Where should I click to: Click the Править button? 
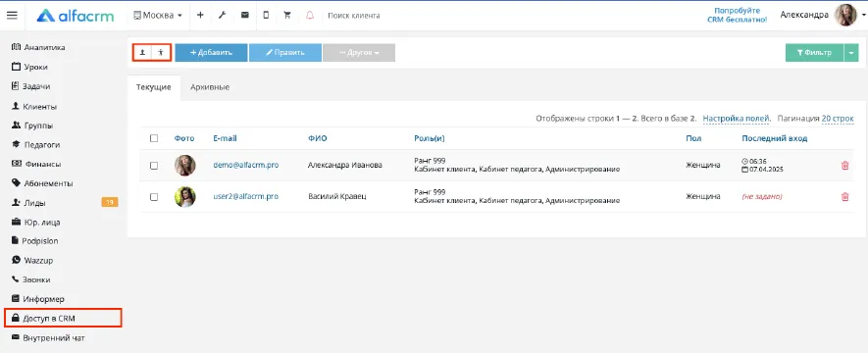pos(285,53)
